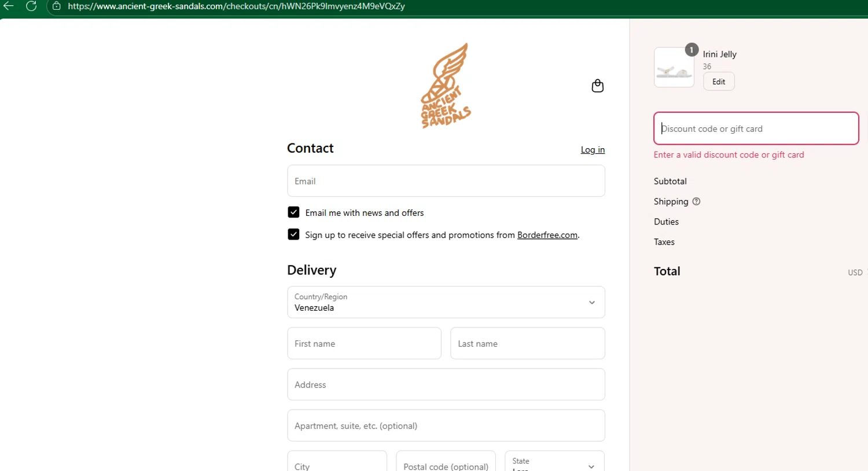Reload the page with refresh icon
The height and width of the screenshot is (471, 868).
point(31,6)
